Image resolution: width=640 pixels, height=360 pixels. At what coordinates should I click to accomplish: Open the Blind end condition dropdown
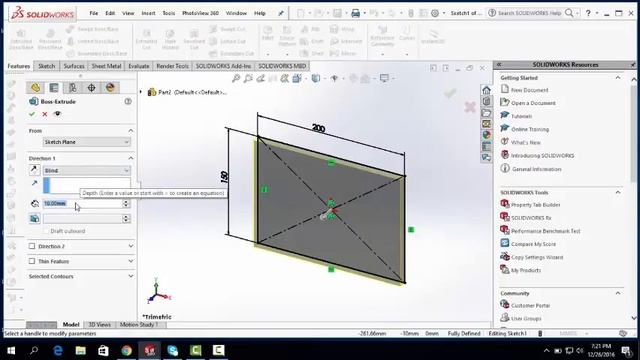click(87, 170)
